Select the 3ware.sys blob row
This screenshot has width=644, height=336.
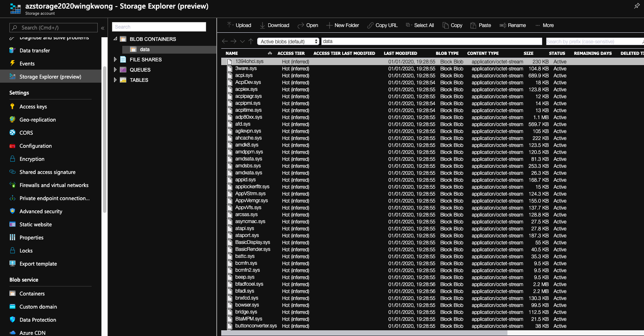point(433,69)
